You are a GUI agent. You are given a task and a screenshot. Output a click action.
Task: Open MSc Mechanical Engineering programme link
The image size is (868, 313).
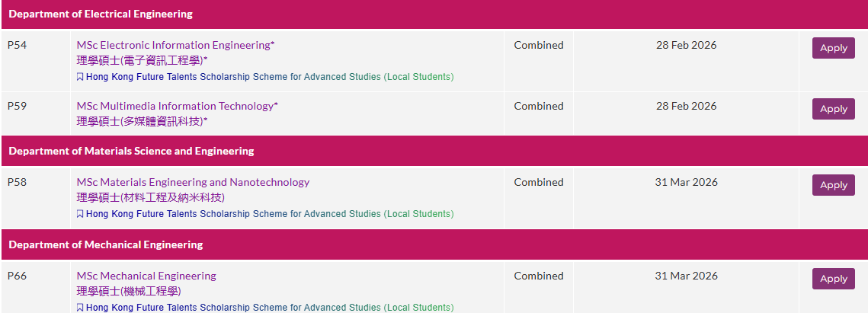coord(146,276)
